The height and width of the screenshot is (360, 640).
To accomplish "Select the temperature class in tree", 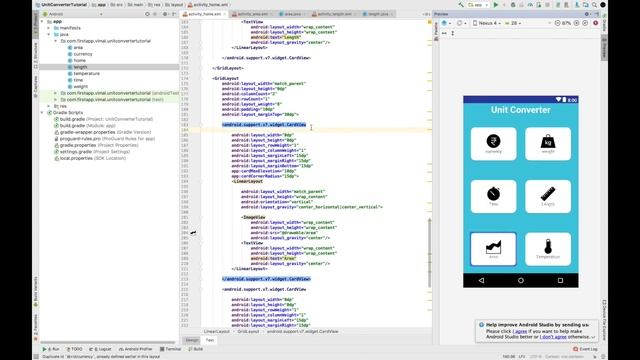I will point(87,73).
